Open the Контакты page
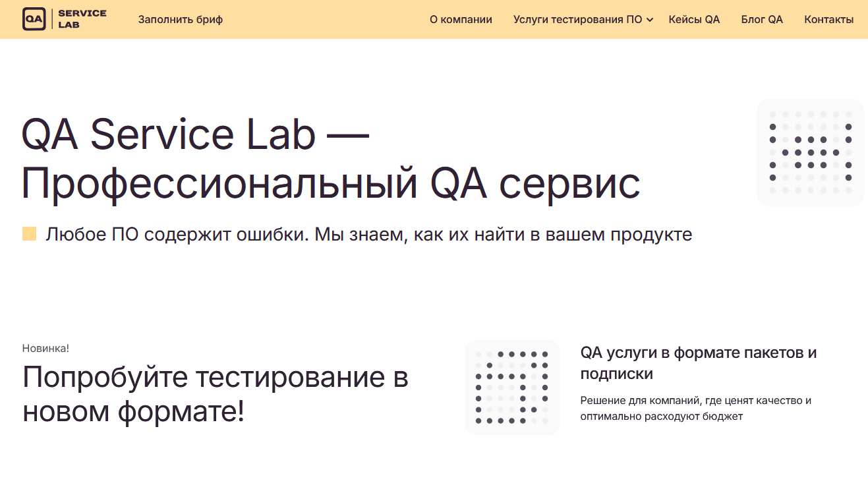868x493 pixels. pyautogui.click(x=828, y=20)
